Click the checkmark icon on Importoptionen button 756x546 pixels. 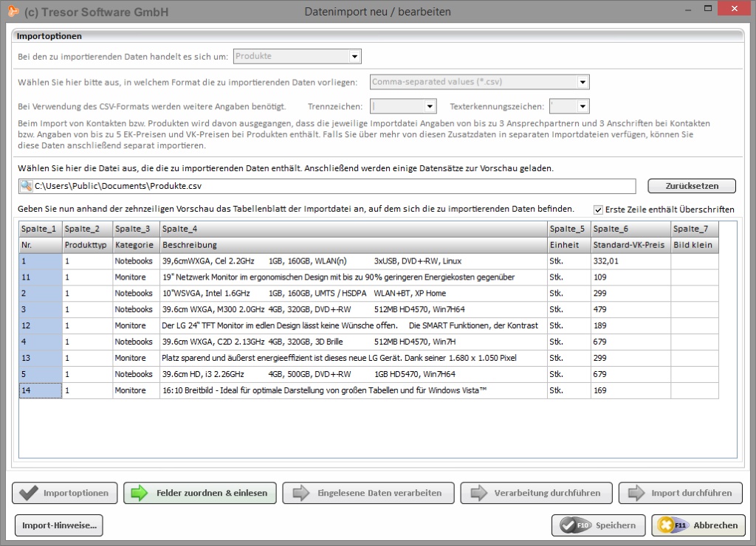[x=29, y=493]
